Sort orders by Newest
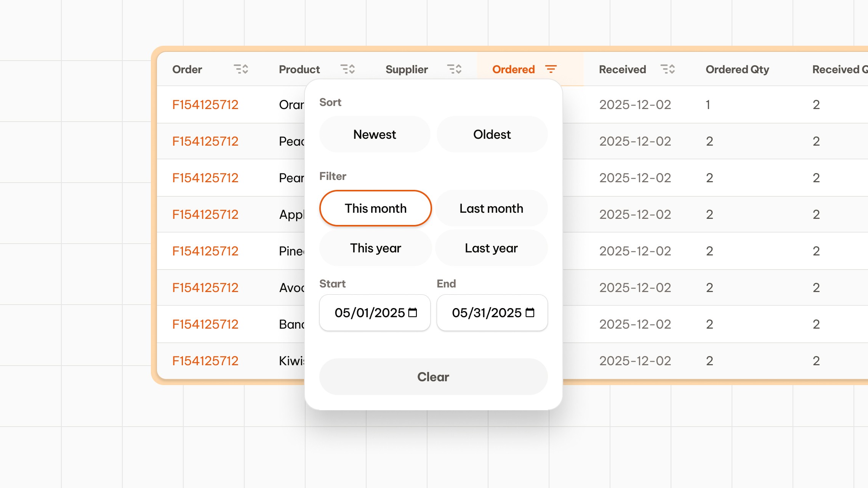Image resolution: width=868 pixels, height=488 pixels. pos(374,134)
